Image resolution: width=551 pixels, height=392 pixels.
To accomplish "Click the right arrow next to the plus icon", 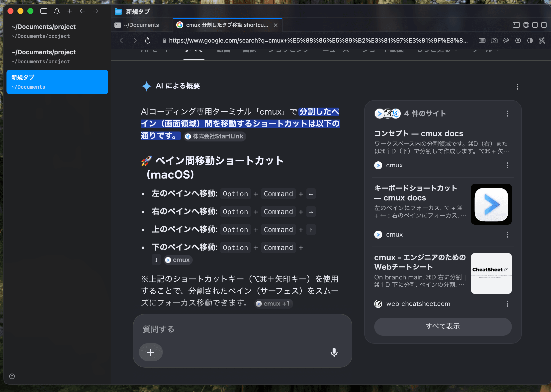I will point(96,11).
